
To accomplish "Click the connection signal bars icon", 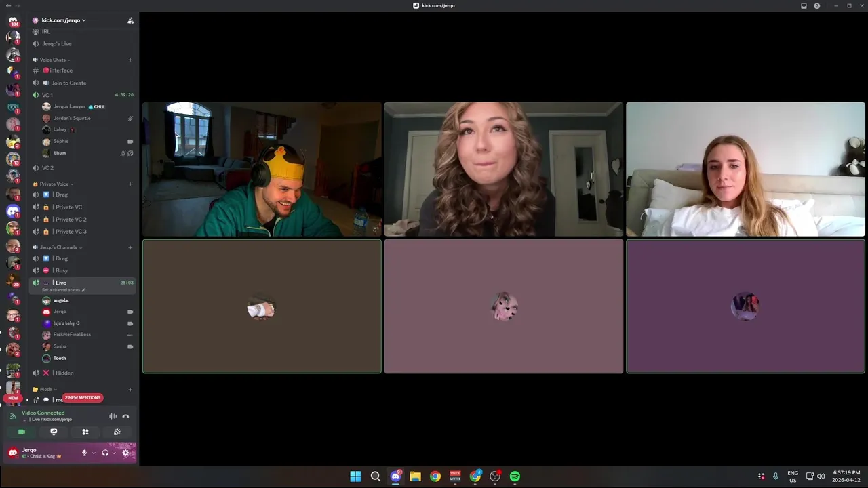I will point(13,416).
